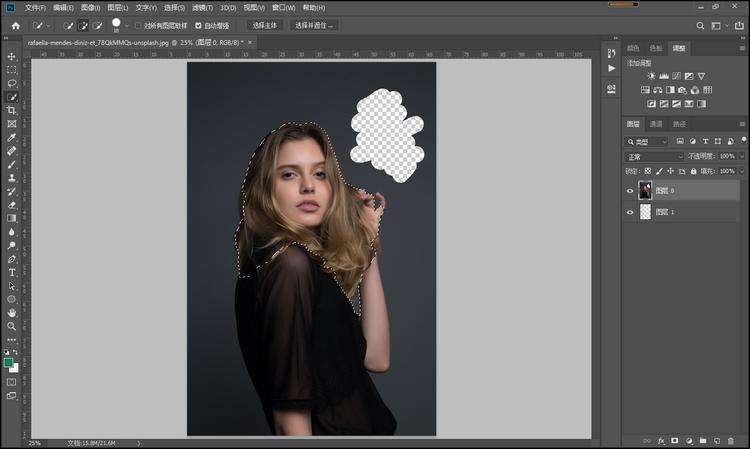The width and height of the screenshot is (750, 449).
Task: Click the Actions play icon panel
Action: point(611,68)
